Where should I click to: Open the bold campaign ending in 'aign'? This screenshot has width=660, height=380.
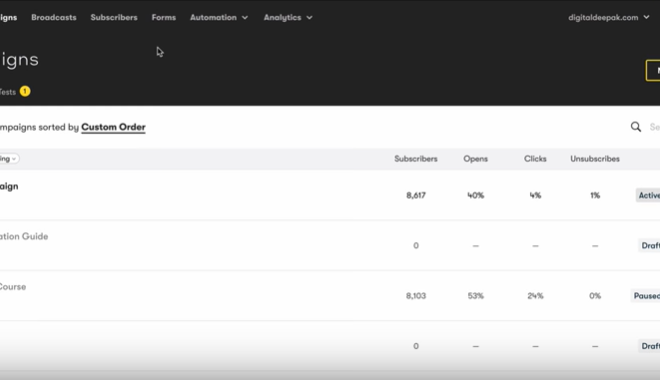click(x=9, y=186)
